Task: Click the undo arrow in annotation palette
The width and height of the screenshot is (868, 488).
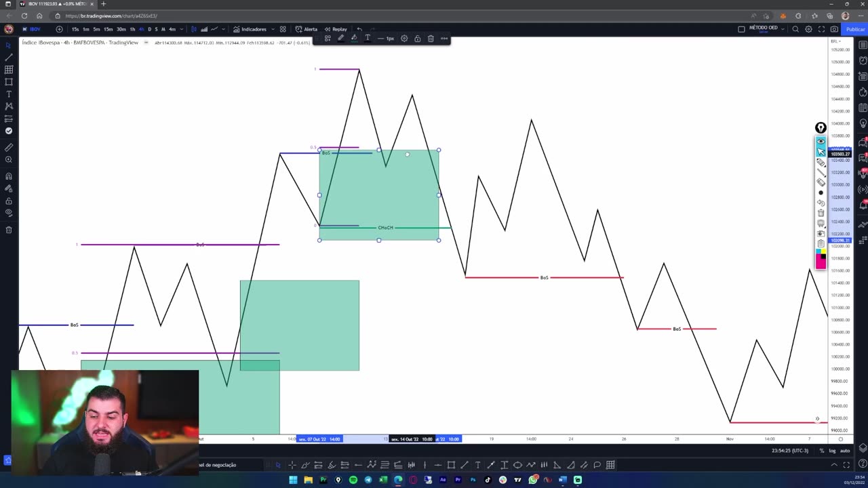Action: click(x=821, y=203)
